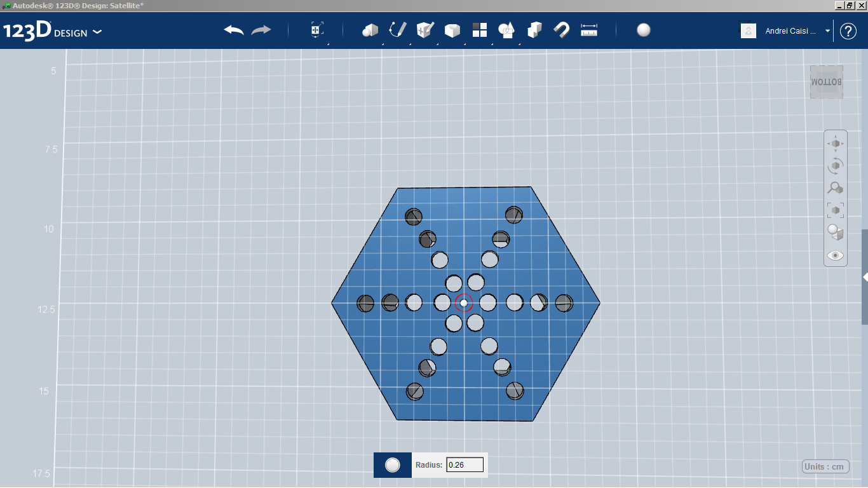Viewport: 868px width, 488px height.
Task: Open the Primitives shapes tool
Action: (370, 30)
